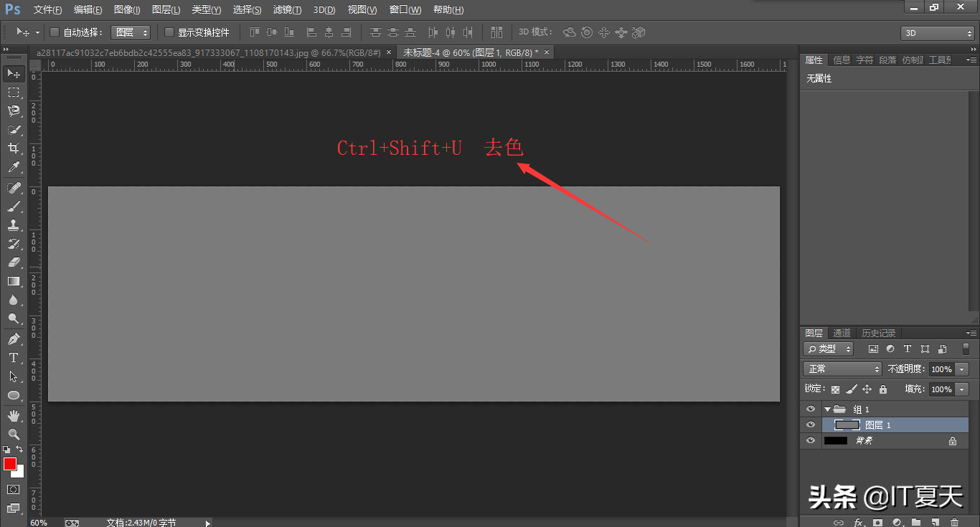Click the zoom percentage field showing 60%
This screenshot has height=527, width=980.
(x=39, y=523)
